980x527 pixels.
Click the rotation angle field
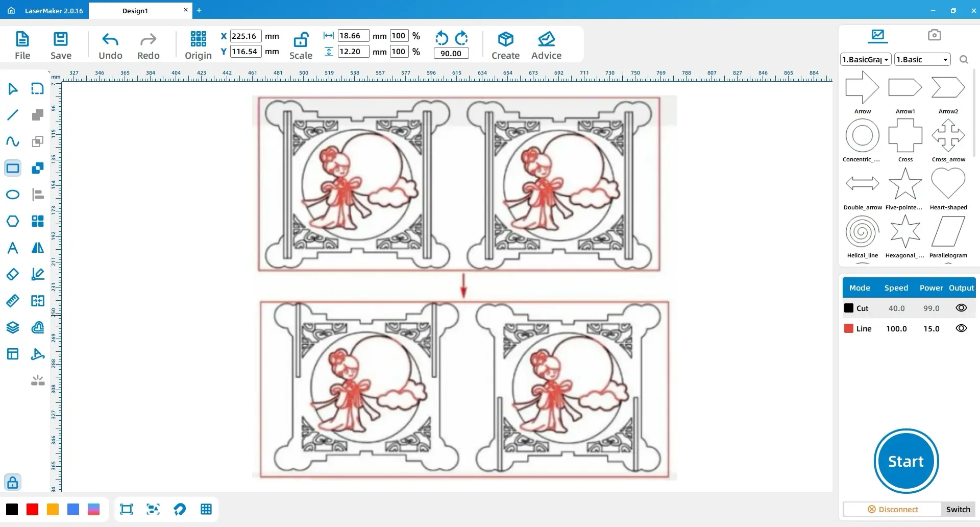[451, 53]
